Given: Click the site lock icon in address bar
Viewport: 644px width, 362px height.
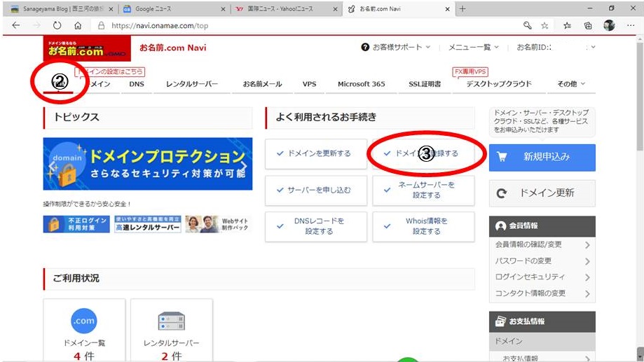Looking at the screenshot, I should click(x=101, y=25).
